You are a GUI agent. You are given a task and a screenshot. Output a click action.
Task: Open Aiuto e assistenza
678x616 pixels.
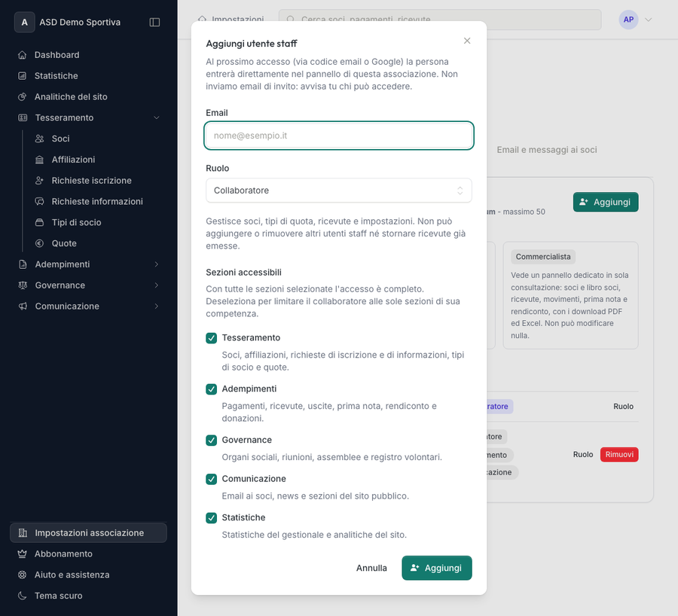click(x=89, y=575)
